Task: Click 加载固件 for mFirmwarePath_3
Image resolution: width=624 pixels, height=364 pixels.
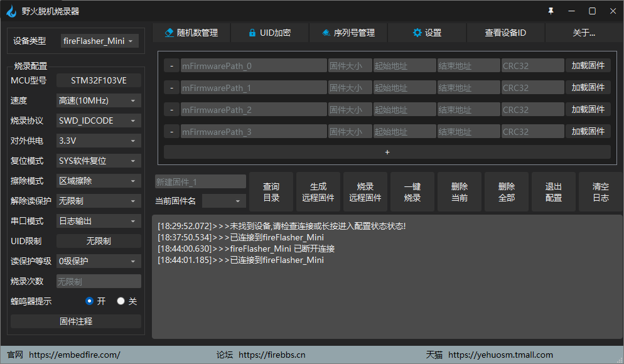Action: point(588,131)
